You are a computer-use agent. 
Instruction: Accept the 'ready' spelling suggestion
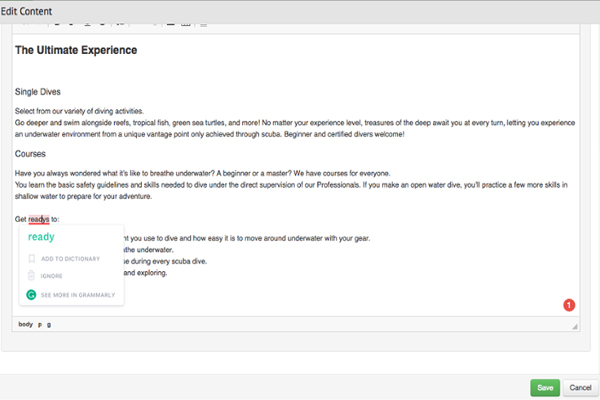pos(41,237)
